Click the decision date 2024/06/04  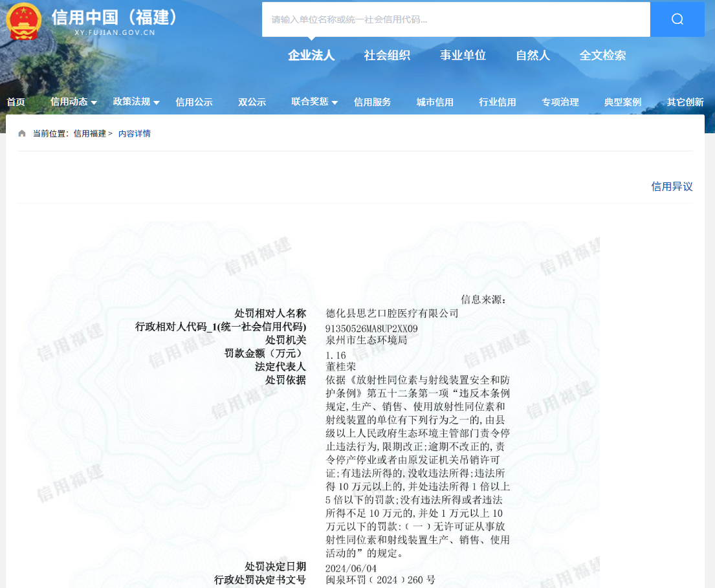[x=351, y=569]
